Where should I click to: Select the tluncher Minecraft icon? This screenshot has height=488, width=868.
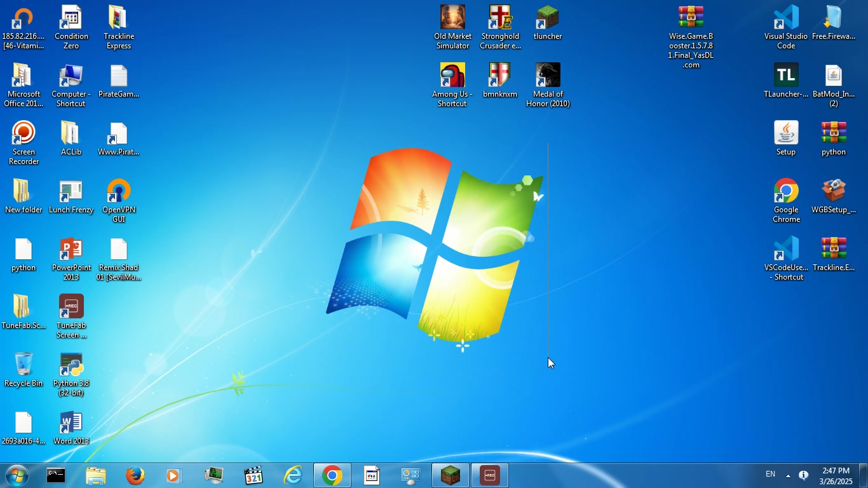[548, 24]
